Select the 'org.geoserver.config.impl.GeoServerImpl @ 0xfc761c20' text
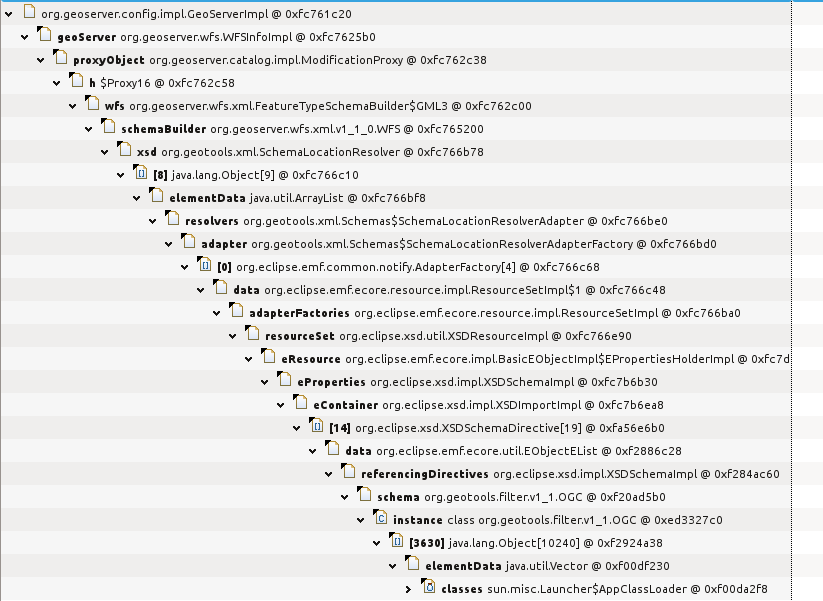This screenshot has width=823, height=601. coord(196,14)
